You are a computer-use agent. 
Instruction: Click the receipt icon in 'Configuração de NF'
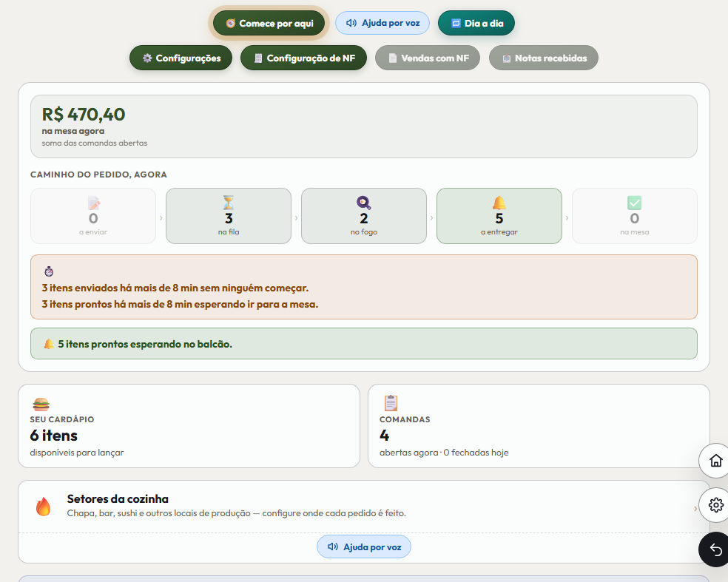[x=258, y=58]
